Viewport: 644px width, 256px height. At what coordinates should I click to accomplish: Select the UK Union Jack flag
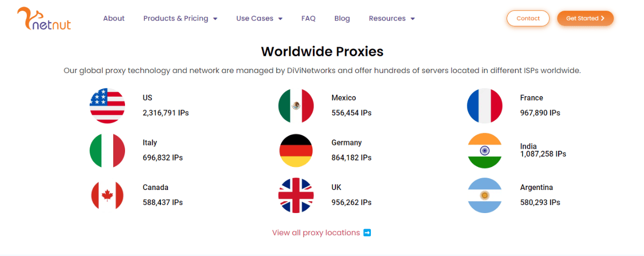[296, 195]
